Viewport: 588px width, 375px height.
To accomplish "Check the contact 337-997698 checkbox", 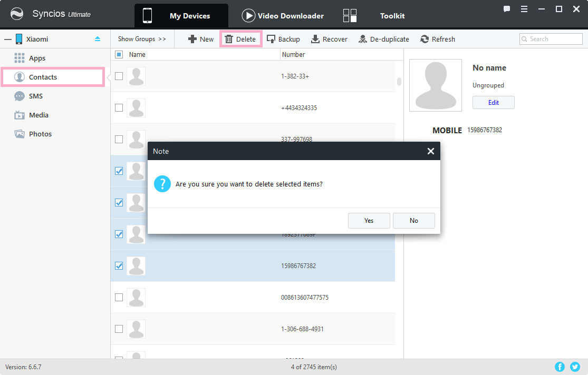I will tap(119, 140).
